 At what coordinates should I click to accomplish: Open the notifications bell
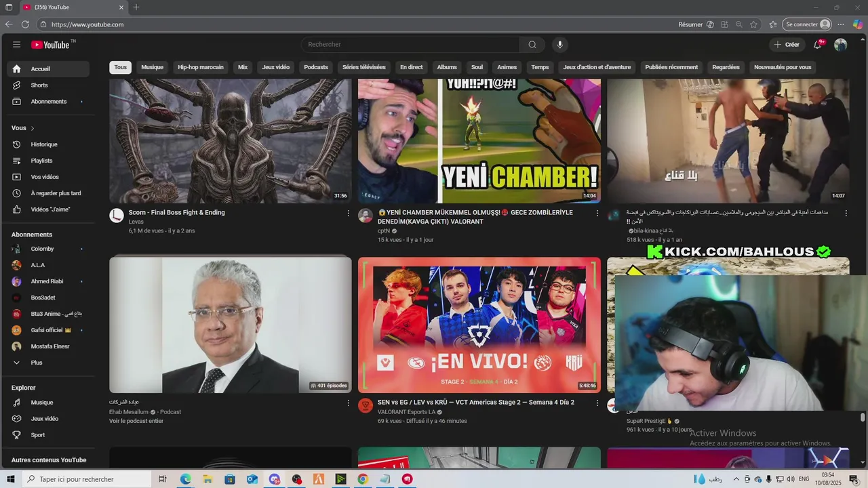[x=818, y=45]
